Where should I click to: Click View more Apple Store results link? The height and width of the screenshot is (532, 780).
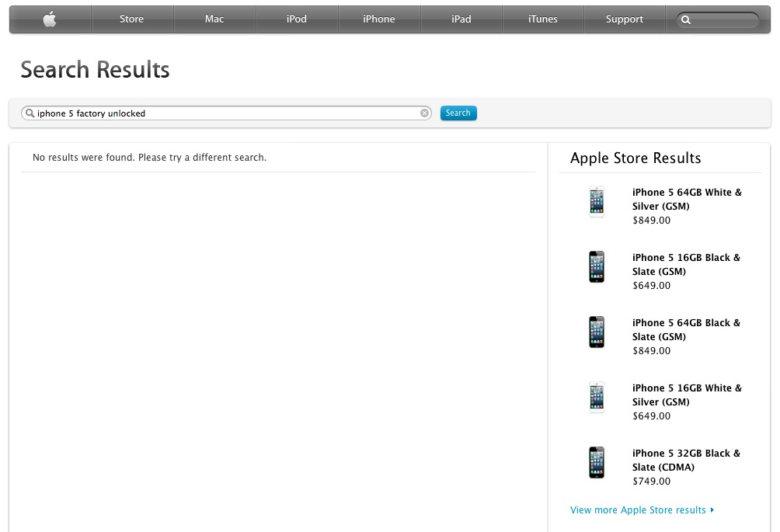click(638, 509)
